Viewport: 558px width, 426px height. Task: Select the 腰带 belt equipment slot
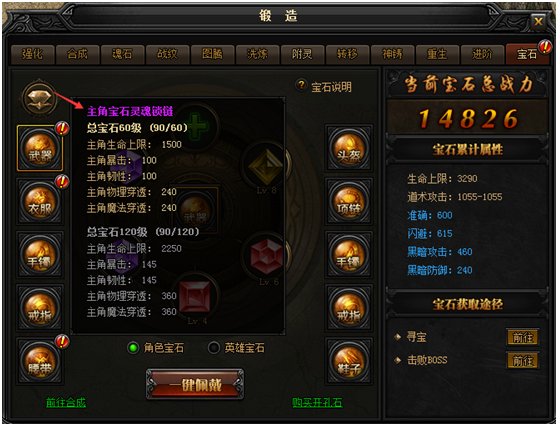pyautogui.click(x=40, y=361)
